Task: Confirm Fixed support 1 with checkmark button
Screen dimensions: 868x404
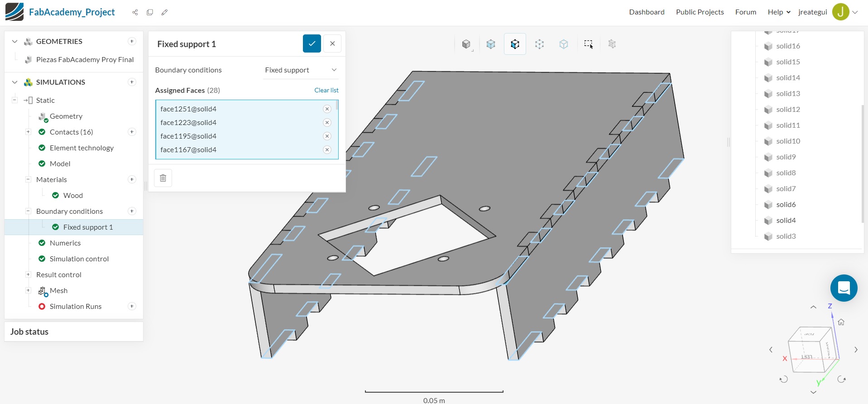Action: [312, 43]
